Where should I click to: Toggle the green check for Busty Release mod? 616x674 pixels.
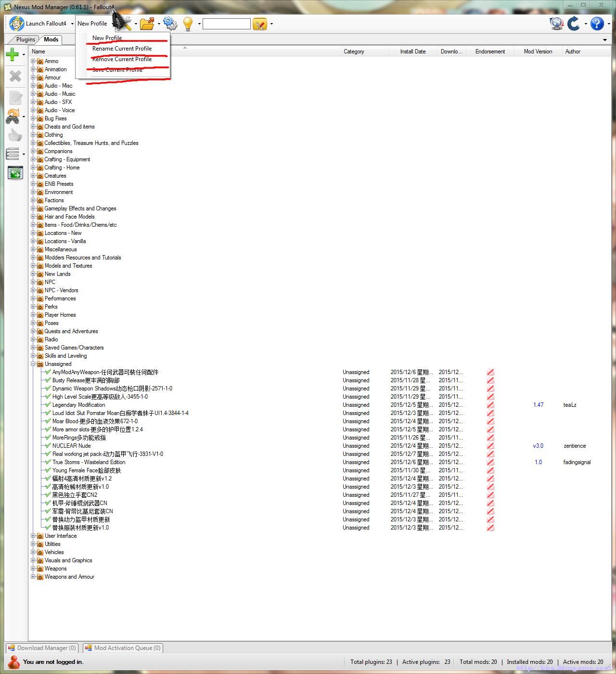tap(48, 380)
